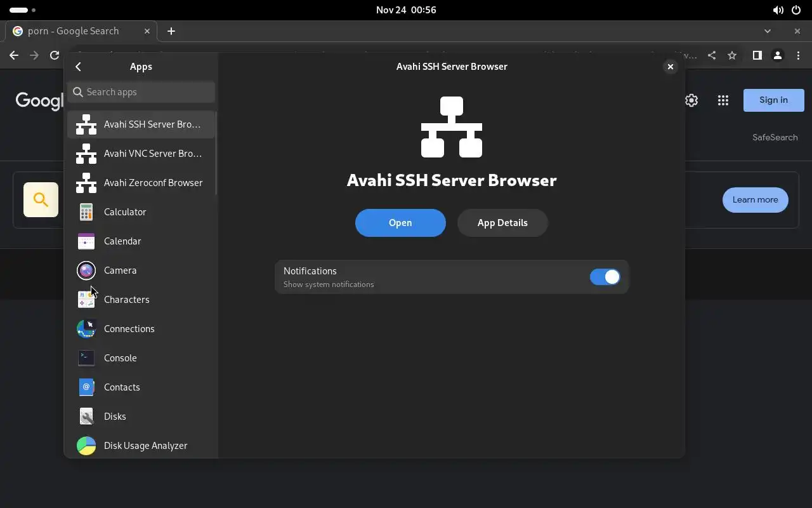Screen dimensions: 812x508
Task: Click the Calendar app icon
Action: click(x=86, y=241)
